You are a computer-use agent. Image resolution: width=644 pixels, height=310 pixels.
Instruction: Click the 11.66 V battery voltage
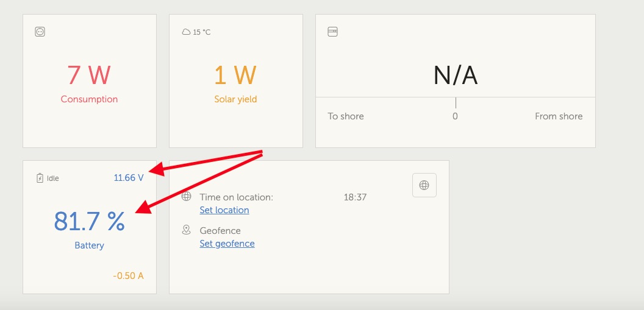129,178
